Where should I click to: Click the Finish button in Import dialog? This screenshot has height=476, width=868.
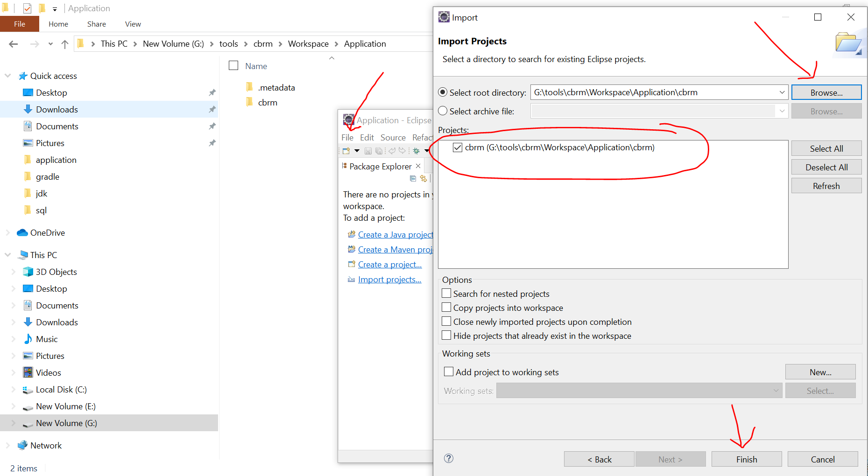[747, 459]
